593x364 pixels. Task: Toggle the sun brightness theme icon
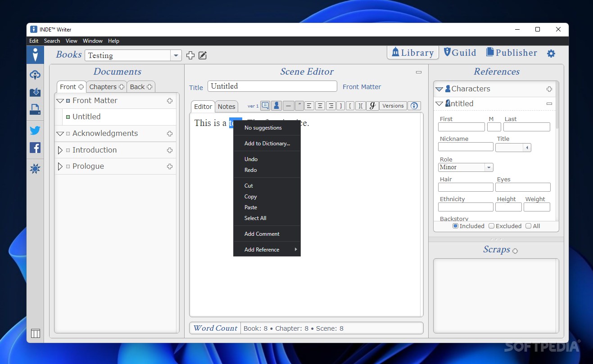tap(35, 169)
